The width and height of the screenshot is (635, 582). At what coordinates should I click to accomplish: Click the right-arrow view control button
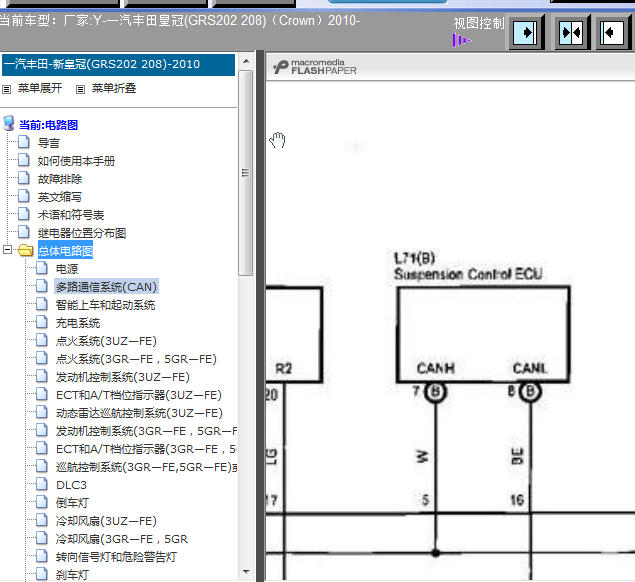(525, 32)
